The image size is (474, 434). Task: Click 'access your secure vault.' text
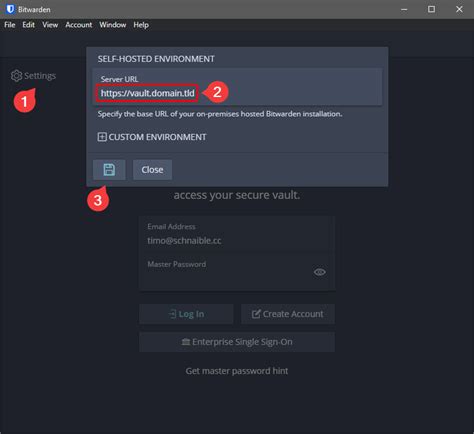237,195
